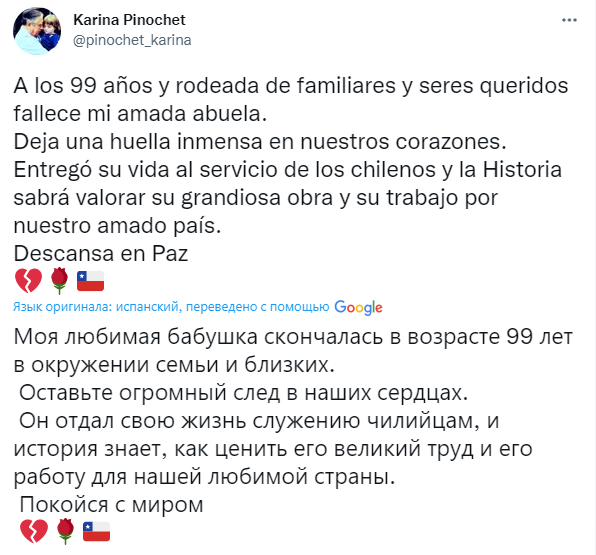Open the three-dot more options menu
The image size is (596, 555).
click(569, 20)
